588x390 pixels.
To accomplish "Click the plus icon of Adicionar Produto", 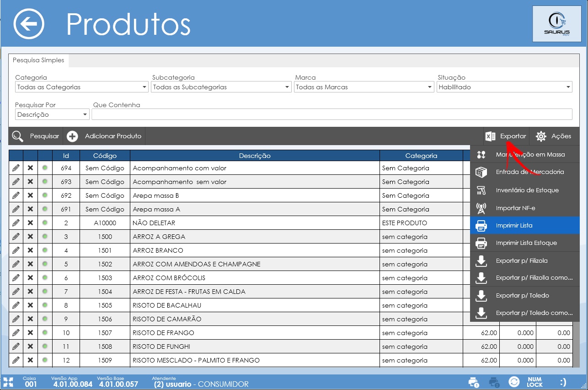I will coord(72,136).
